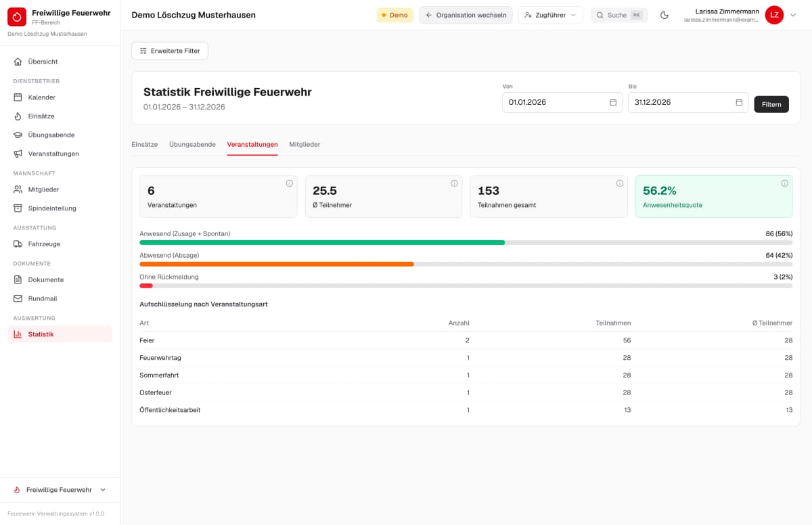Expand the user account menu chevron
Screen dimensions: 812x525
pos(793,15)
